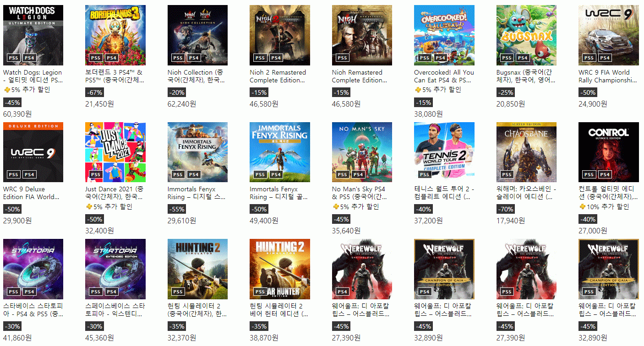
Task: Click the PS5 badge on the Tennis World Tour 2 cover
Action: (425, 174)
